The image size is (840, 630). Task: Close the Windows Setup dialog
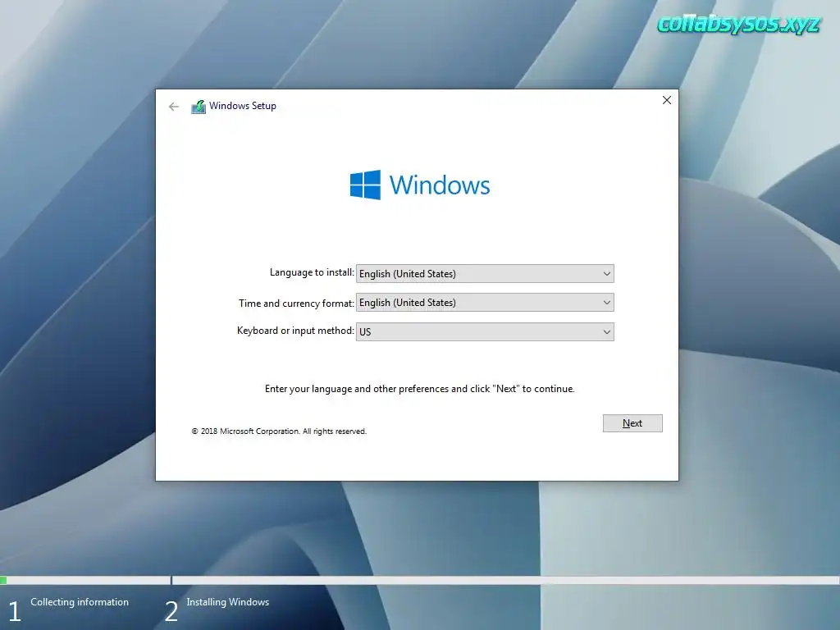(x=666, y=100)
